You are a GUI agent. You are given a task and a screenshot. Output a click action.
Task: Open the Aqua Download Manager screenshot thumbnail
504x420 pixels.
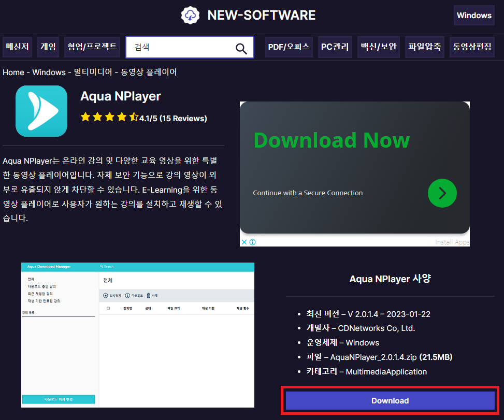click(x=138, y=335)
